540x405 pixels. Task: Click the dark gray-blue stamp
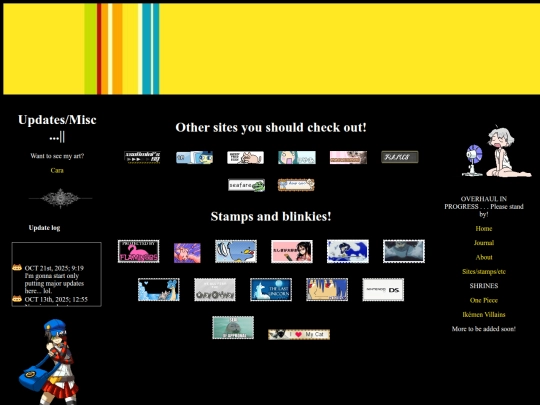404,251
